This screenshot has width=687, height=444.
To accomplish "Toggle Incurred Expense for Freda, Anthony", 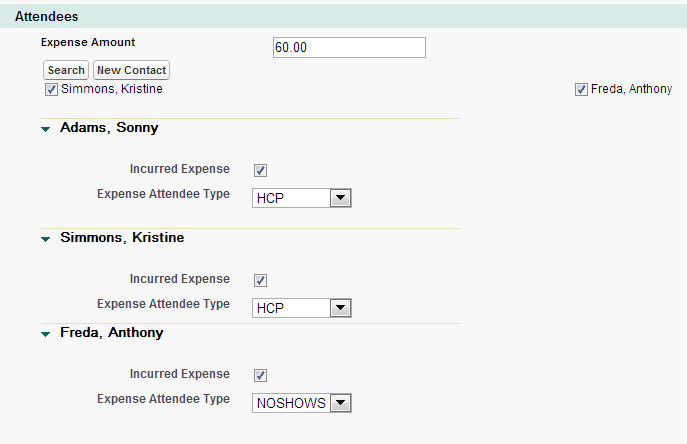I will (x=261, y=375).
